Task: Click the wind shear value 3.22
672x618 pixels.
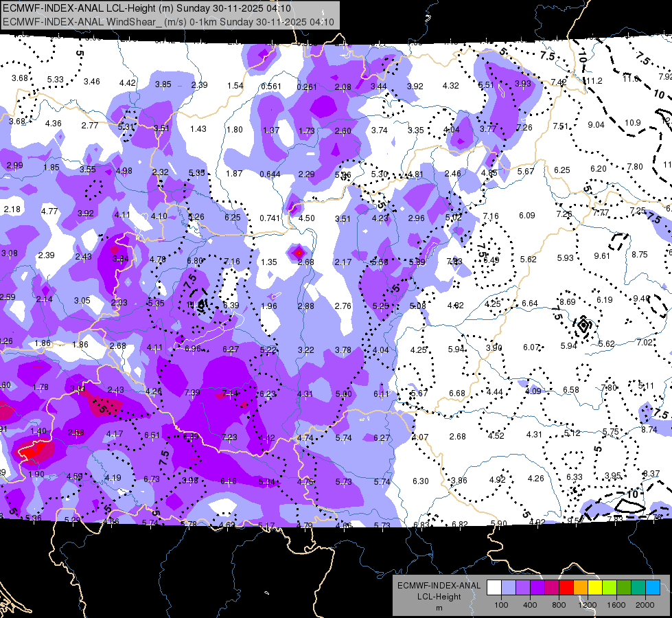Action: coord(306,350)
